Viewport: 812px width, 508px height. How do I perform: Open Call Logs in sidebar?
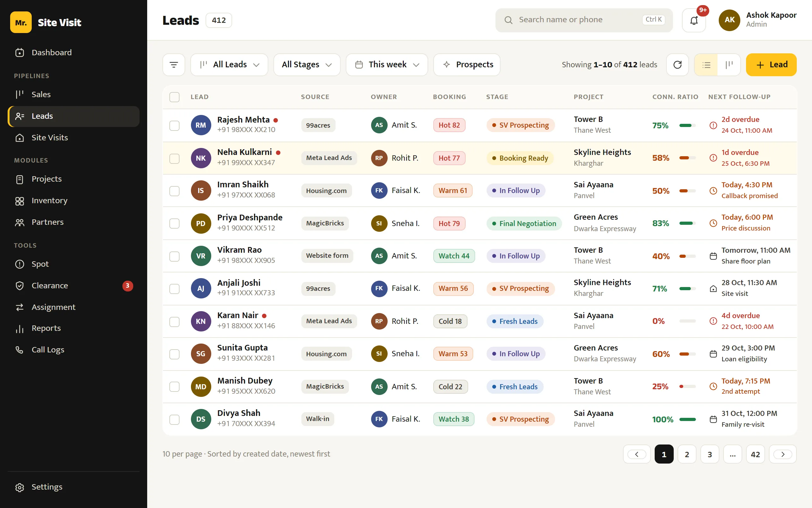pos(74,350)
